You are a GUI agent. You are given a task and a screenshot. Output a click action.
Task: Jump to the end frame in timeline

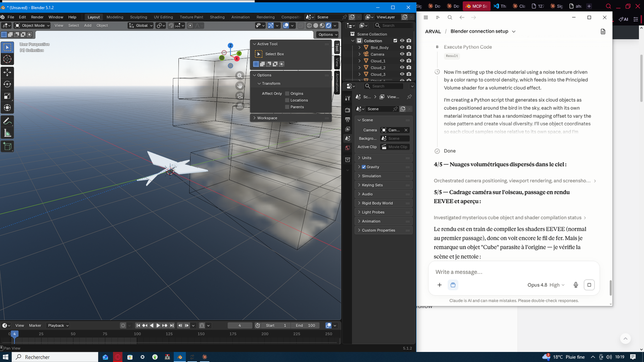(x=172, y=325)
